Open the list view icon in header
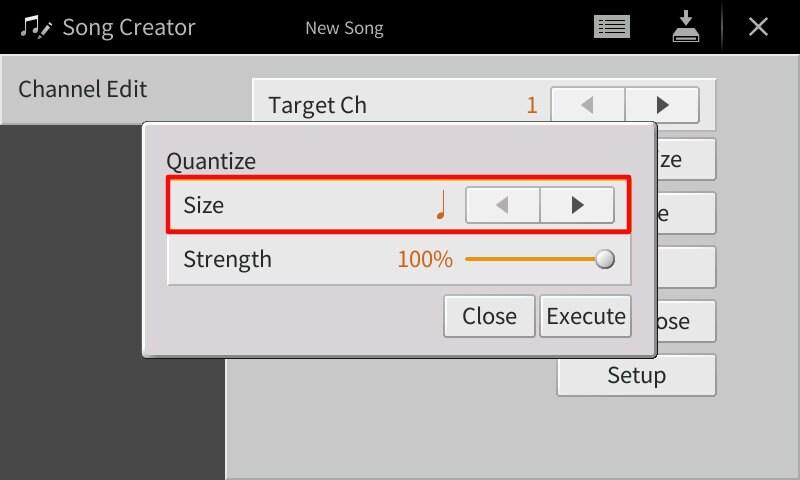This screenshot has height=480, width=800. pos(611,27)
